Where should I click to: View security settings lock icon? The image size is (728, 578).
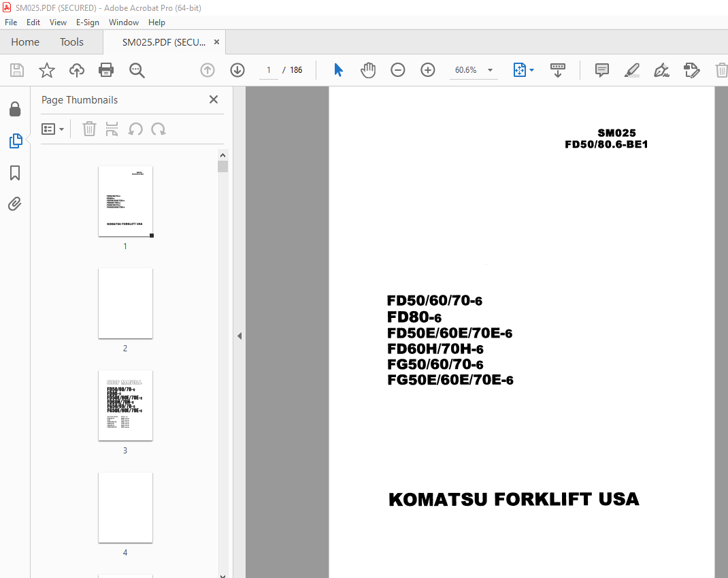pos(15,109)
